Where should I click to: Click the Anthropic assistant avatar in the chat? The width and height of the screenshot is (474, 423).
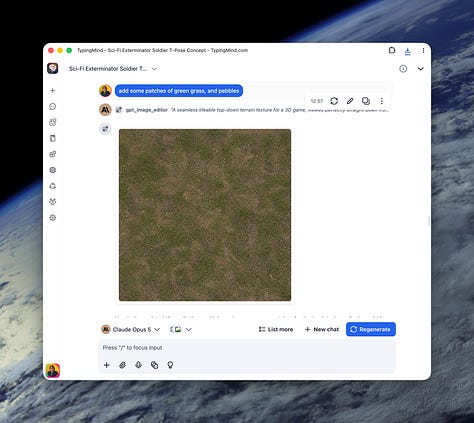pyautogui.click(x=105, y=110)
